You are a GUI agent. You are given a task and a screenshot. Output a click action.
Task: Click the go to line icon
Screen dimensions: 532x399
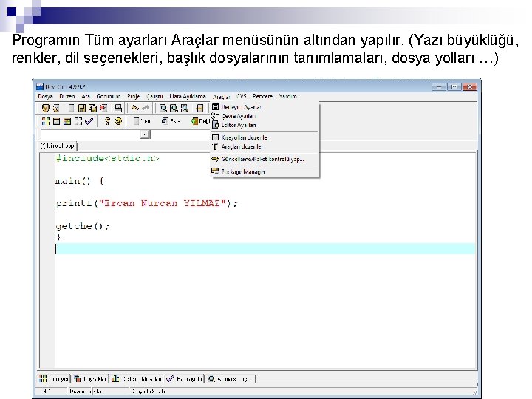point(199,108)
